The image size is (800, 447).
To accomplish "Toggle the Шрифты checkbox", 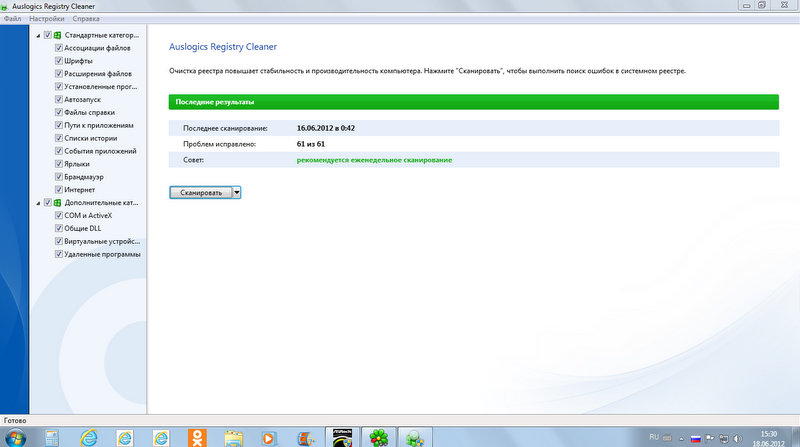I will pyautogui.click(x=59, y=61).
